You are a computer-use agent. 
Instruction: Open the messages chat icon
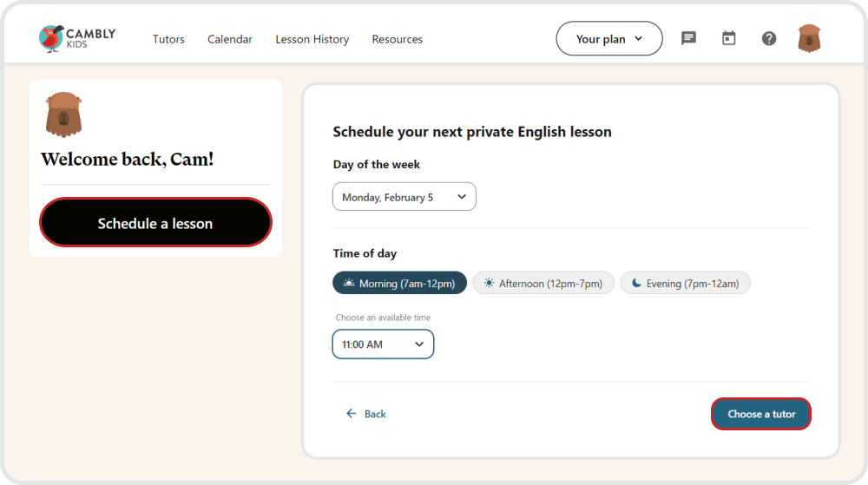coord(688,38)
